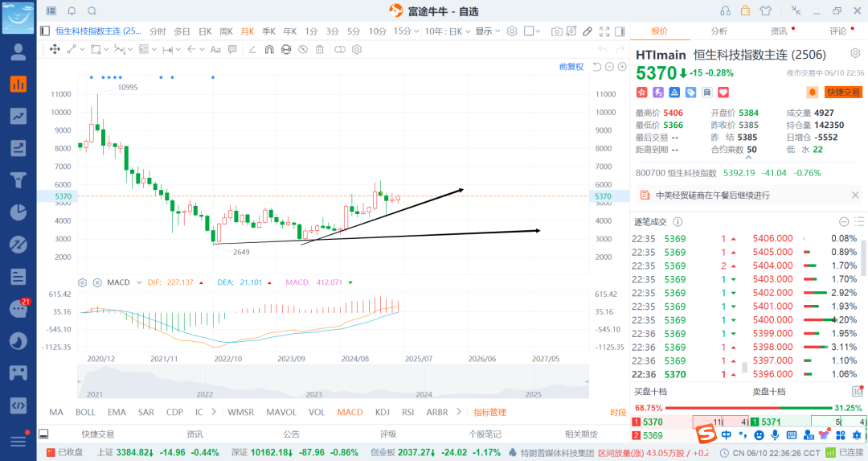Select the comment bubble annotation tool

(232, 49)
